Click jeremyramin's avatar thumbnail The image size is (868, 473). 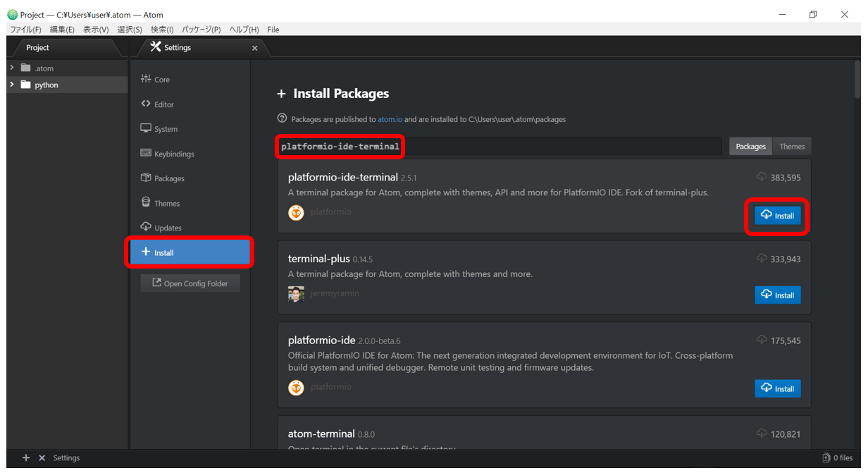pos(296,294)
